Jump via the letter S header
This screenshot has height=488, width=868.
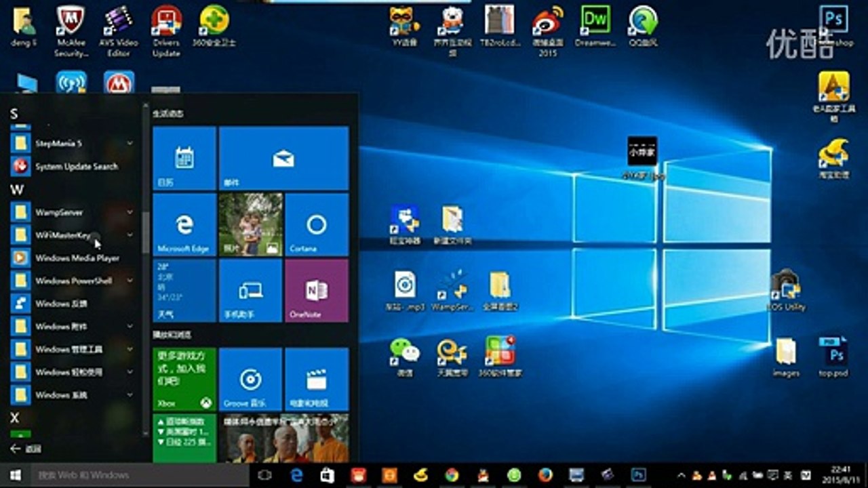click(14, 114)
